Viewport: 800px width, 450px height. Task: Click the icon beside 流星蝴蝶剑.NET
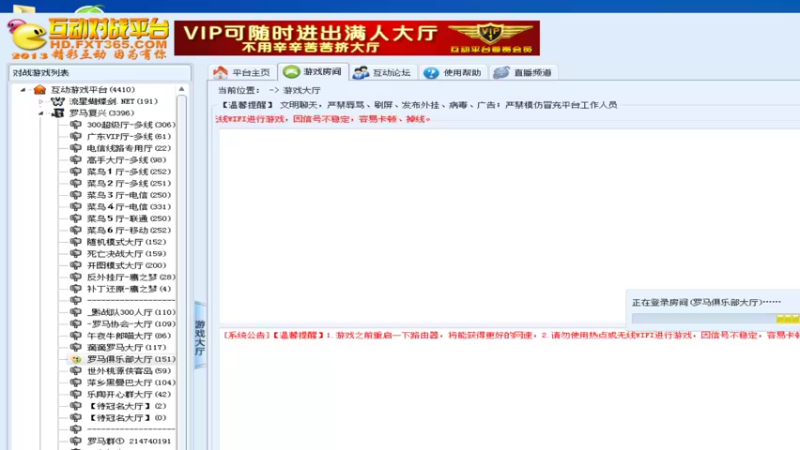(x=58, y=102)
